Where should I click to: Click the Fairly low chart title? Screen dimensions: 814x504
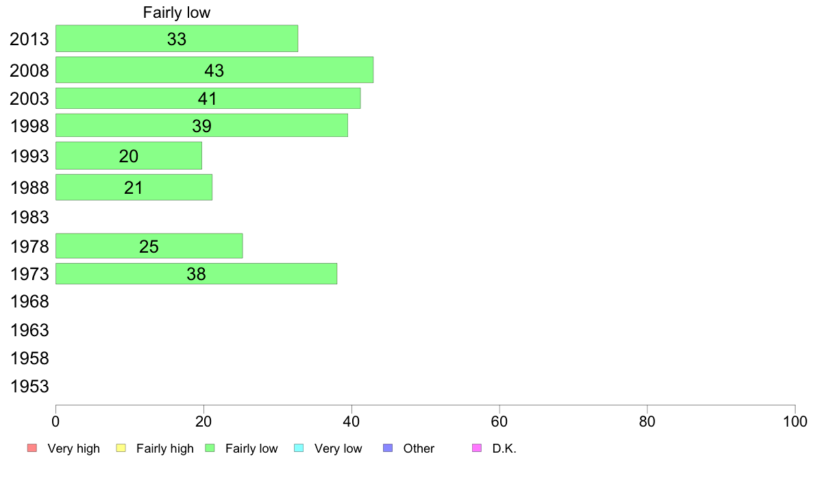tap(177, 12)
